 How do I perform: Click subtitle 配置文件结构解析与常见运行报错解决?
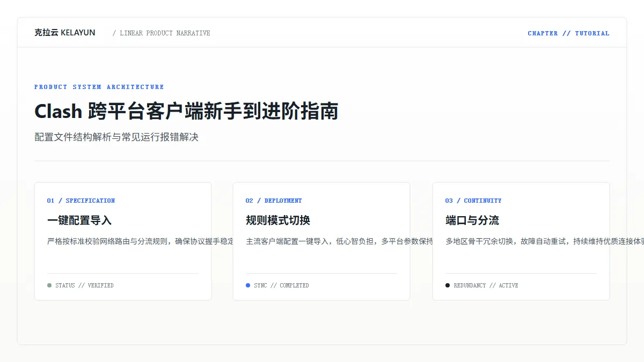116,137
